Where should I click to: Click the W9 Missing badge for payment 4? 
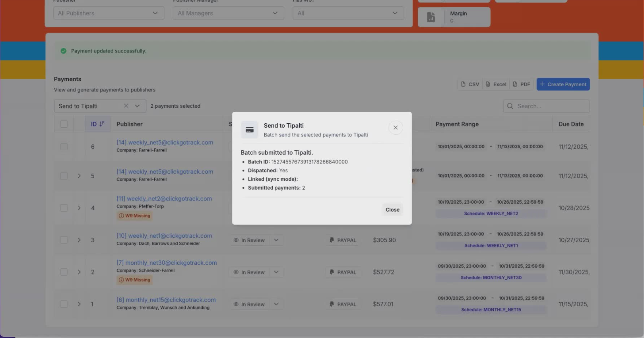tap(134, 216)
